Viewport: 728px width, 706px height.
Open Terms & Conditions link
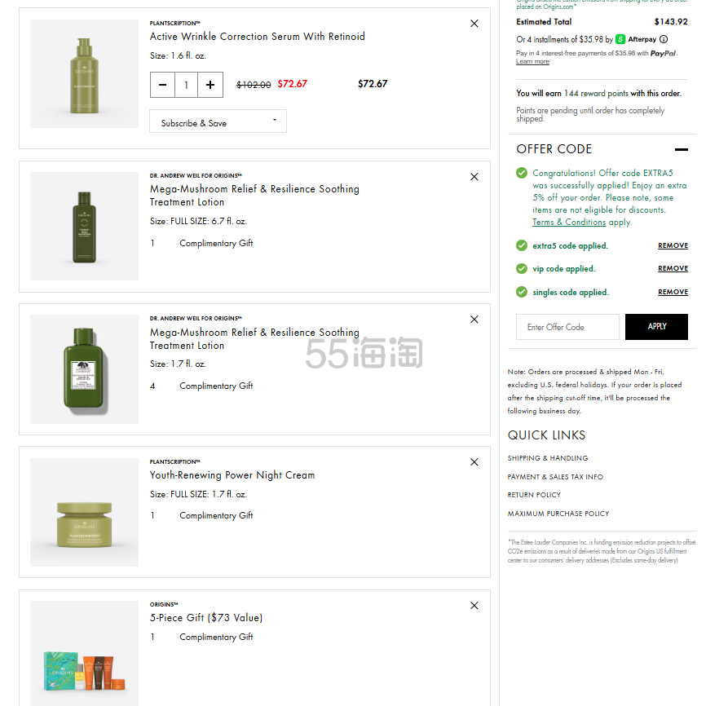(x=569, y=223)
